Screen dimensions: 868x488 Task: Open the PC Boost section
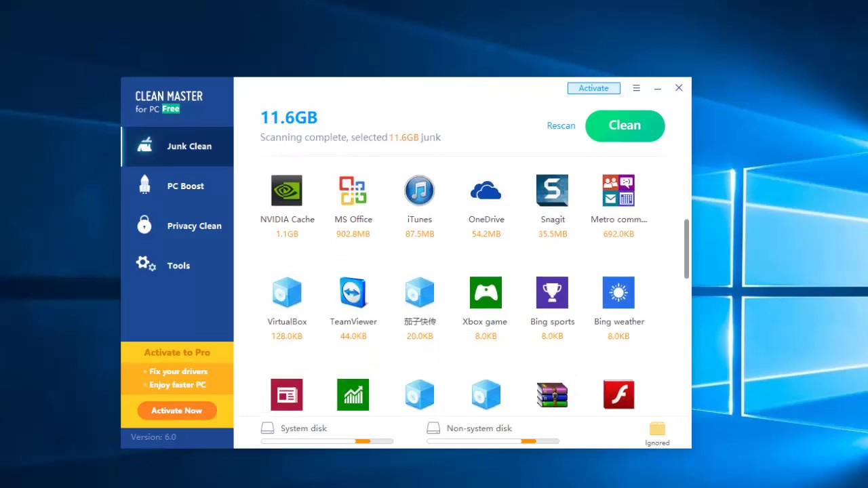tap(178, 186)
